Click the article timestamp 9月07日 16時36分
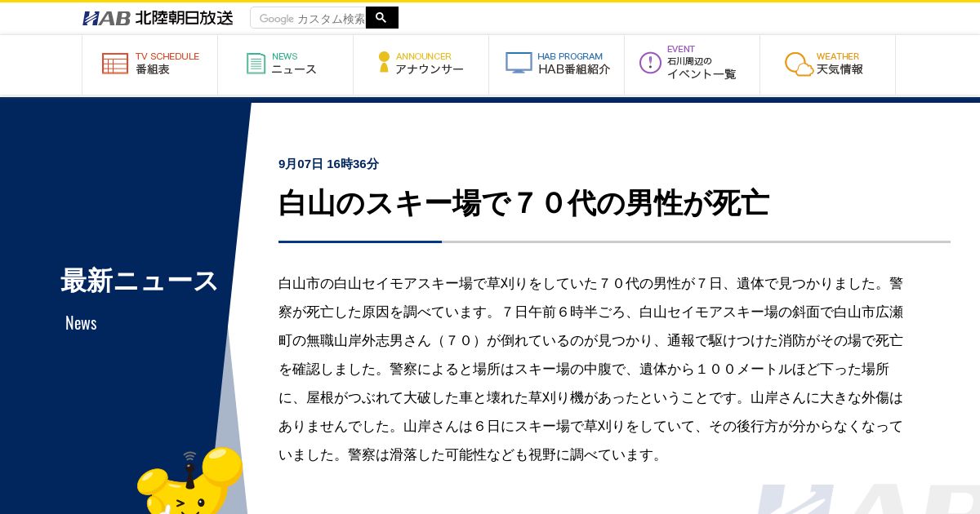The image size is (980, 514). pyautogui.click(x=328, y=164)
